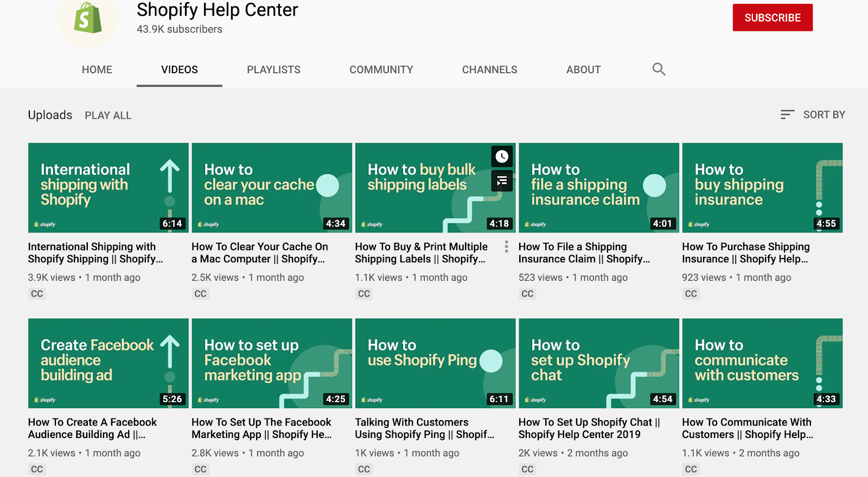The width and height of the screenshot is (868, 477).
Task: Open How To Buy & Print Multiple Labels title
Action: click(422, 253)
